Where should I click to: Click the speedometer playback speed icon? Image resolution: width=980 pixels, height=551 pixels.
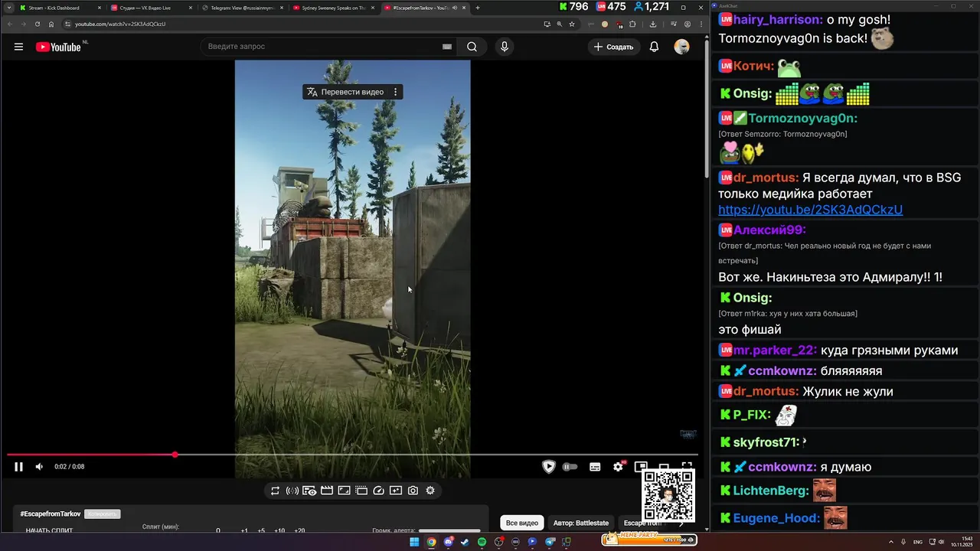(378, 491)
